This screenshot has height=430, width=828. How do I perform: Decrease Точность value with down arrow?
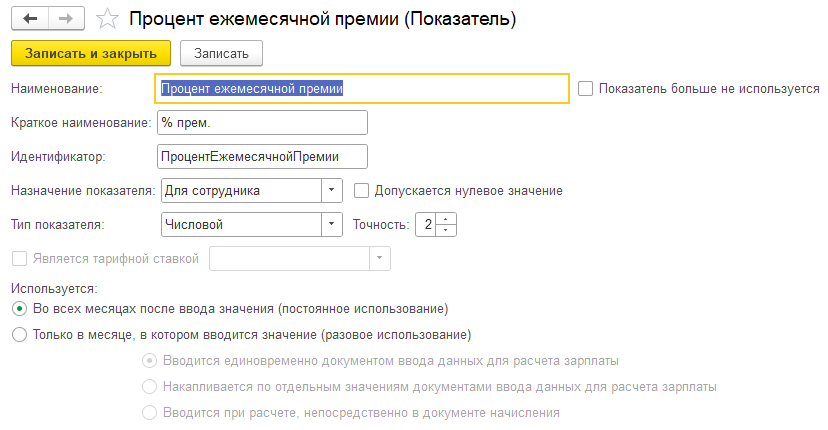[x=446, y=230]
